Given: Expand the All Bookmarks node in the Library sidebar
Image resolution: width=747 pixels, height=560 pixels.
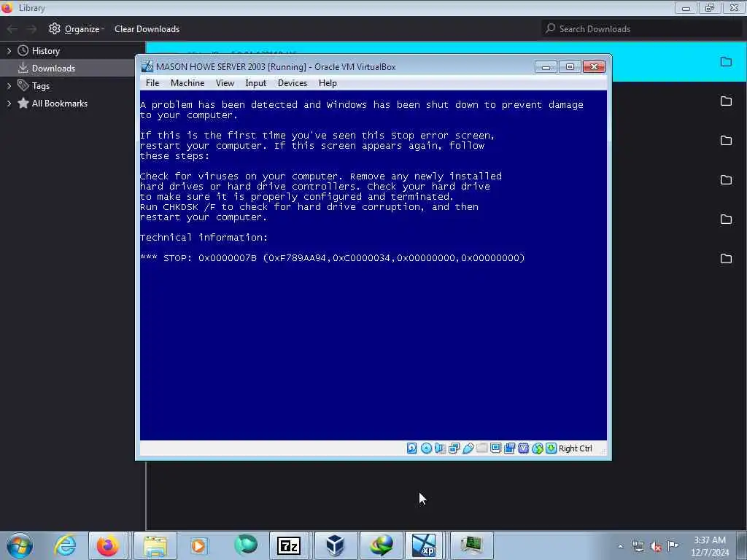Looking at the screenshot, I should point(9,104).
